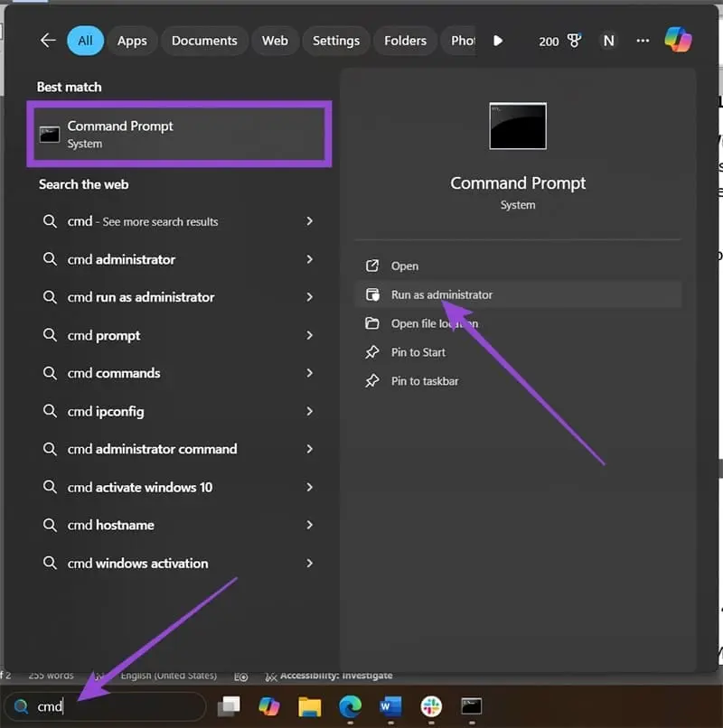Open the rewards points trophy icon
The image size is (723, 728).
tap(574, 41)
